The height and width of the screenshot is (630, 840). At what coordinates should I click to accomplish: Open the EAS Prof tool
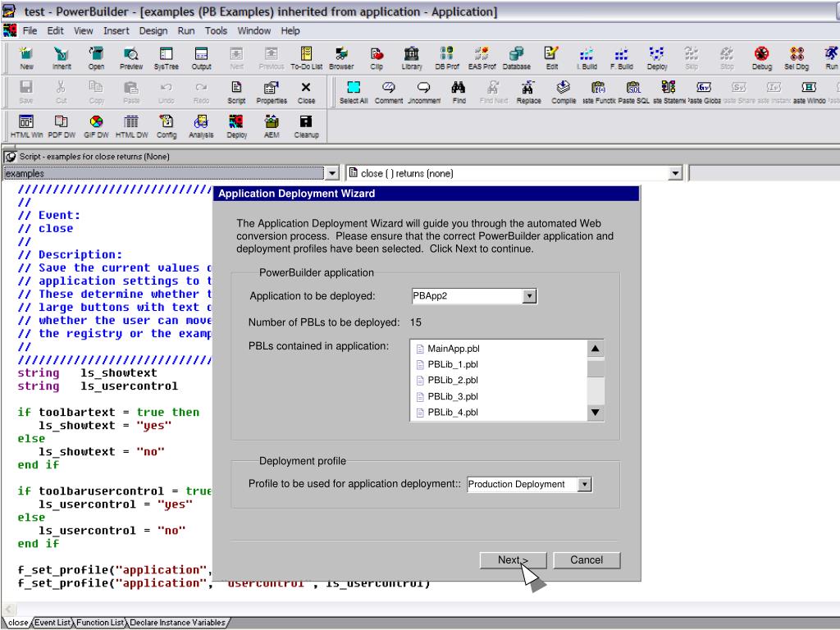[x=482, y=58]
